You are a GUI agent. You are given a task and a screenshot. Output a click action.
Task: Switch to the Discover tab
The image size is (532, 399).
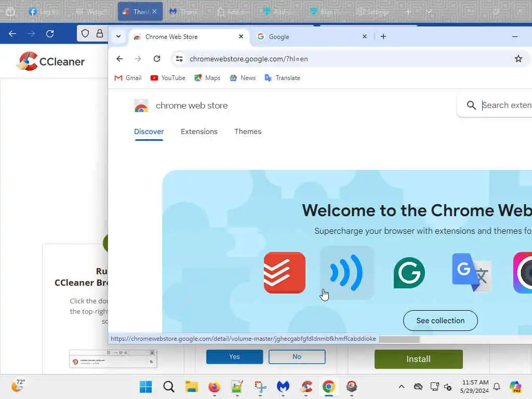(149, 131)
